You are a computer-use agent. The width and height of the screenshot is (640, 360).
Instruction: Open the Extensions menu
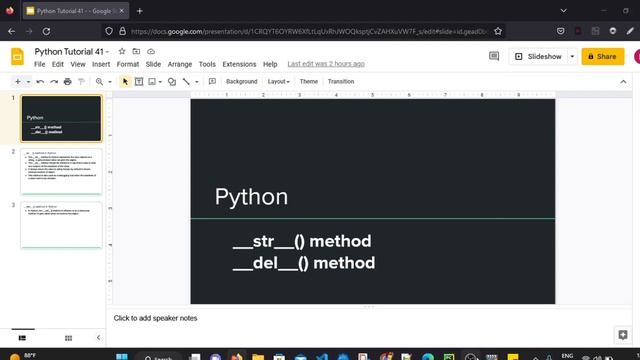pyautogui.click(x=239, y=64)
